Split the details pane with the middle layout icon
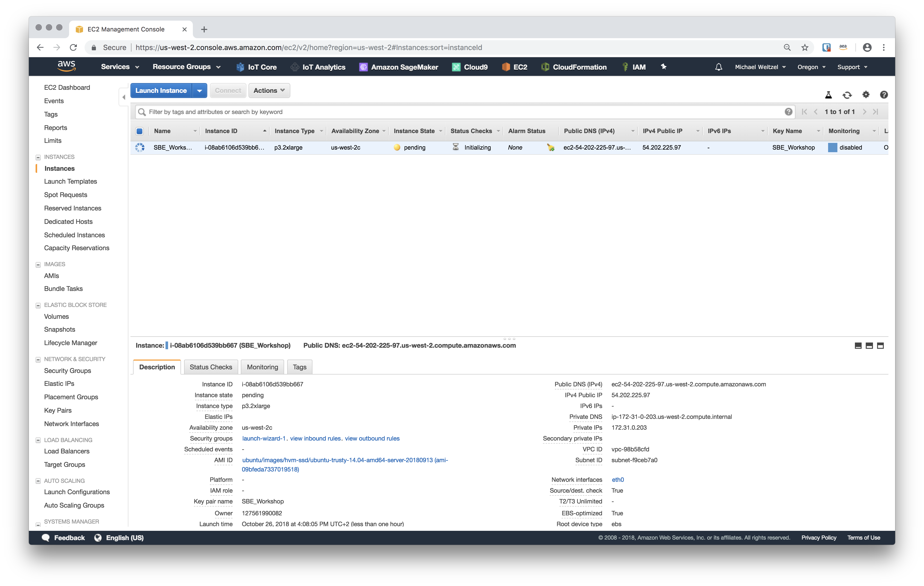 869,346
